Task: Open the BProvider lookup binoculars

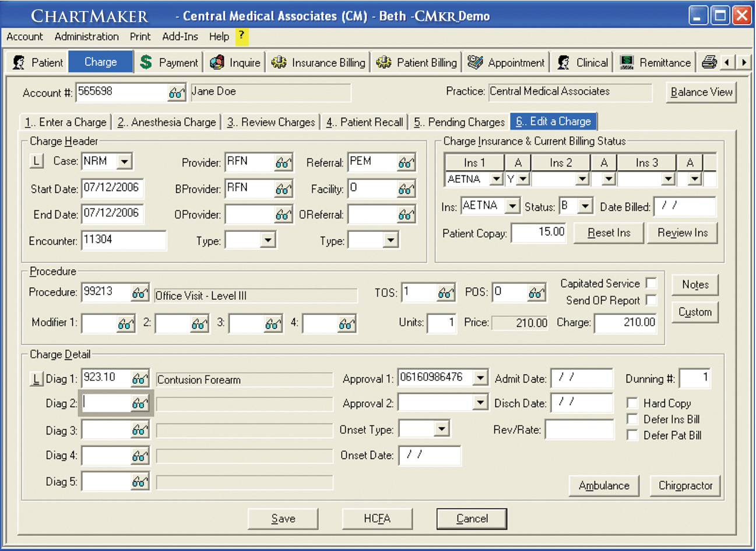Action: 283,189
